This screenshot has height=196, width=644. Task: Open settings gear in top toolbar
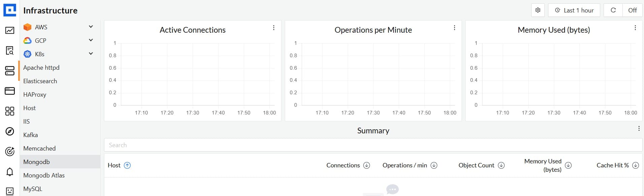coord(538,10)
